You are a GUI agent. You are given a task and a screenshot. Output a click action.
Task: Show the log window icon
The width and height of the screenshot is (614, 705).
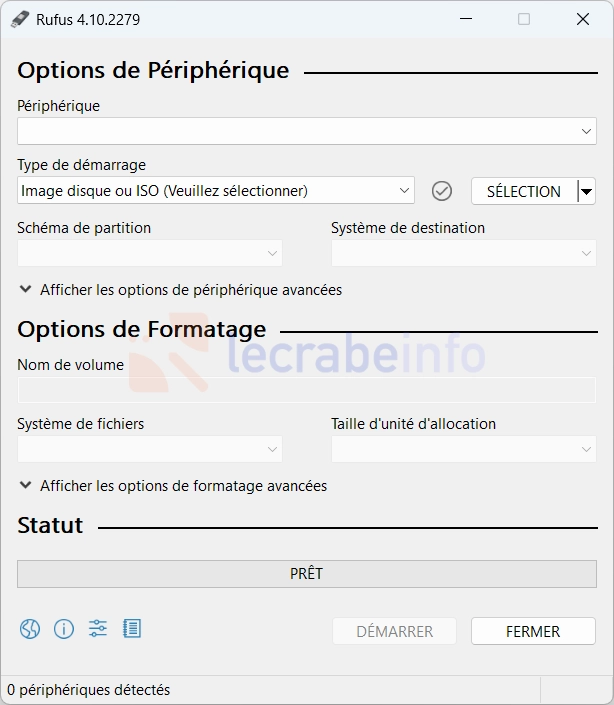tap(131, 629)
